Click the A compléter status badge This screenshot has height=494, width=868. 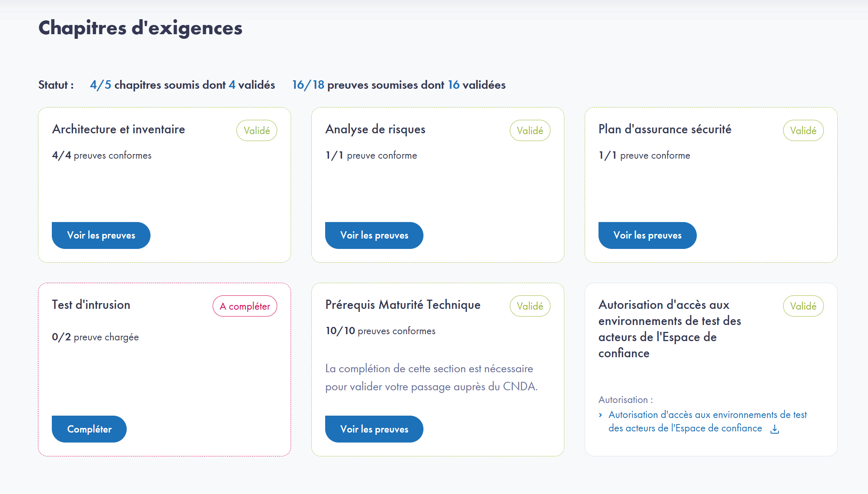[x=245, y=306]
